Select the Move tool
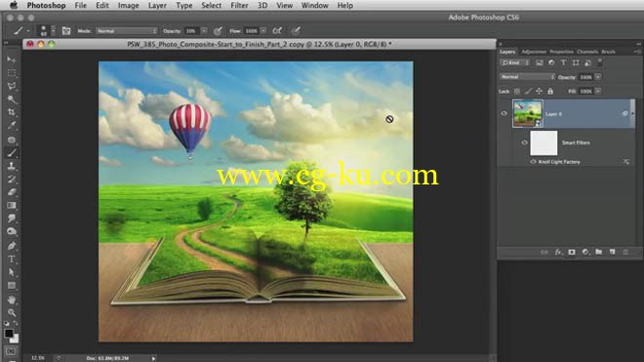 pos(12,60)
